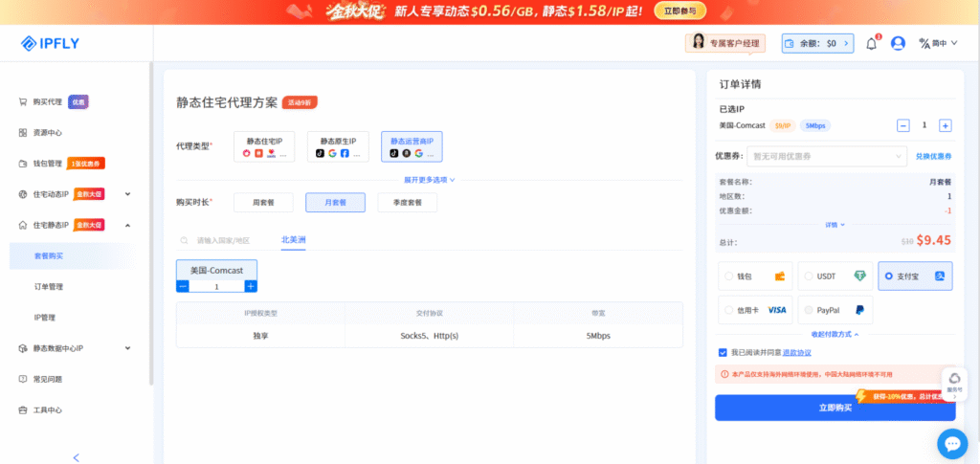Expand 展开更多选项 options
This screenshot has height=464, width=980.
[x=430, y=180]
